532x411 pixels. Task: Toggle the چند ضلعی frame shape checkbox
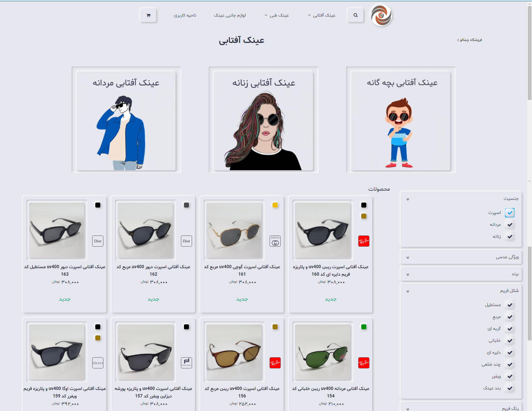(510, 364)
